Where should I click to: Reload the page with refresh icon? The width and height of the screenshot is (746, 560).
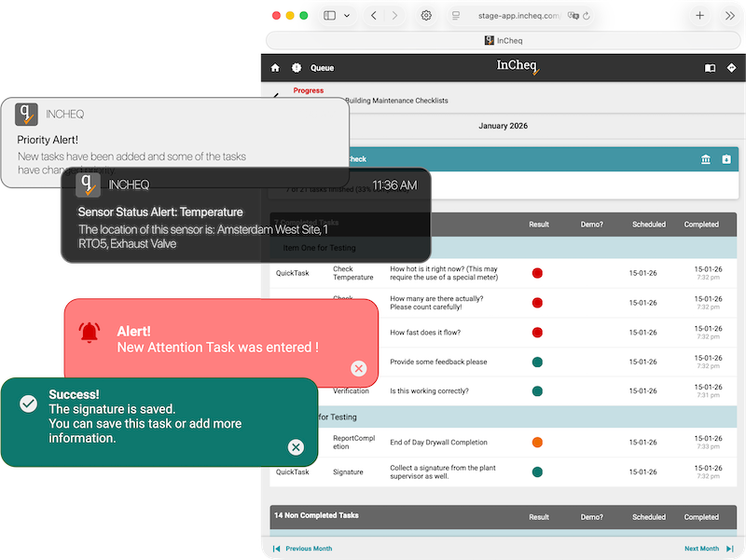(x=587, y=16)
